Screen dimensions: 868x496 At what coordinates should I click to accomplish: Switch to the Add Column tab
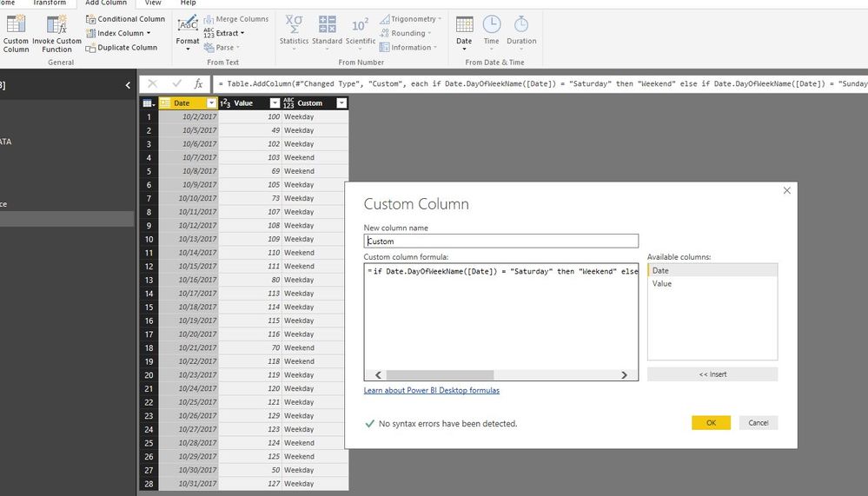106,3
